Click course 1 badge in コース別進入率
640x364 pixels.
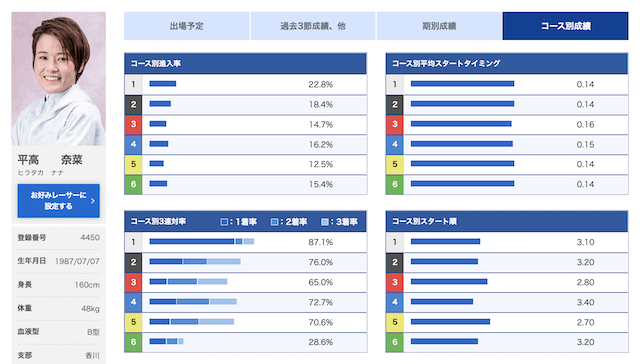133,84
